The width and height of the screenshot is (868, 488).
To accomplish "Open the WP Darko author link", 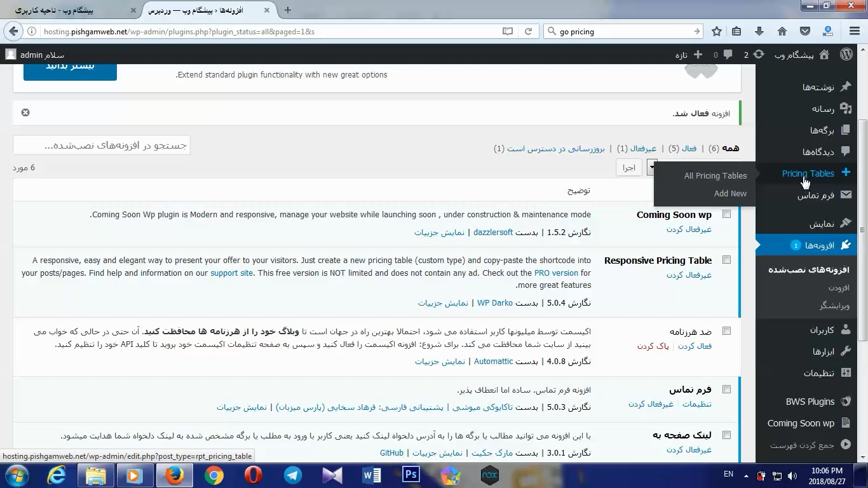I will (495, 303).
